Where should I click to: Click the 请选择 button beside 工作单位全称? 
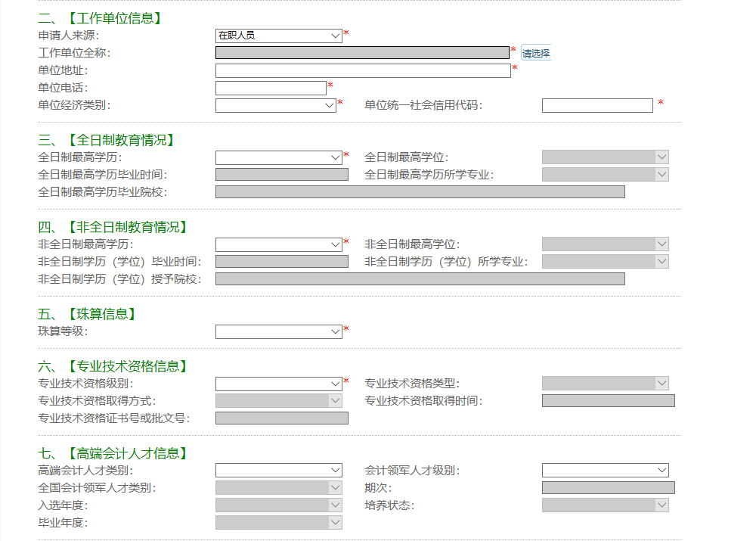537,51
